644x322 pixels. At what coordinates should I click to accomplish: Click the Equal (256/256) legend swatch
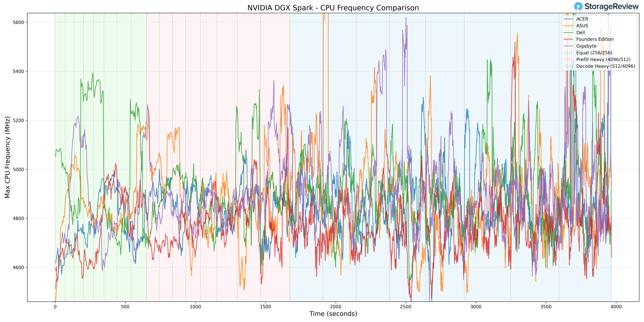click(x=568, y=53)
